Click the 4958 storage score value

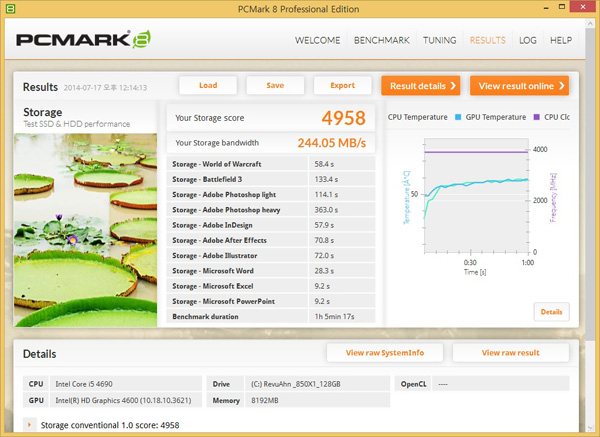343,118
